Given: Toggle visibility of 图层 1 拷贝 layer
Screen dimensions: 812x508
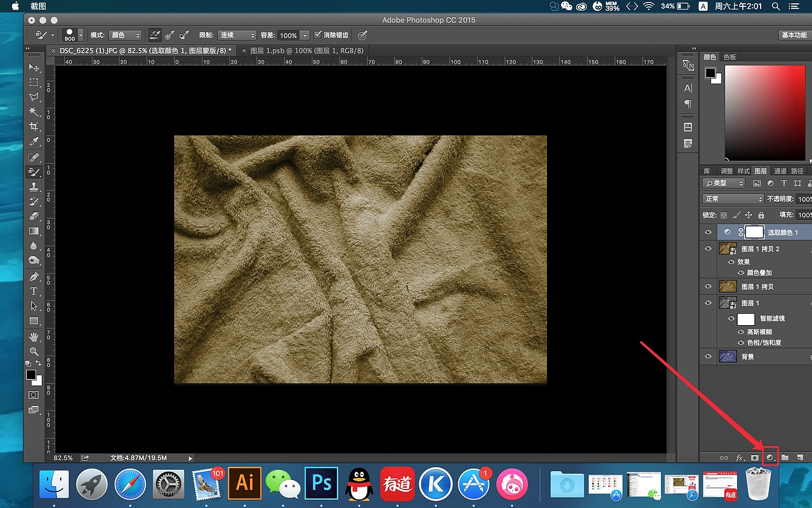Looking at the screenshot, I should (x=708, y=286).
